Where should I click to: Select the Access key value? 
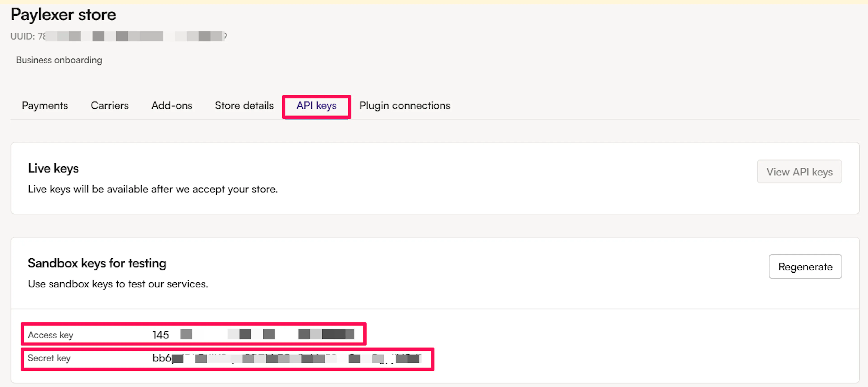pos(253,334)
